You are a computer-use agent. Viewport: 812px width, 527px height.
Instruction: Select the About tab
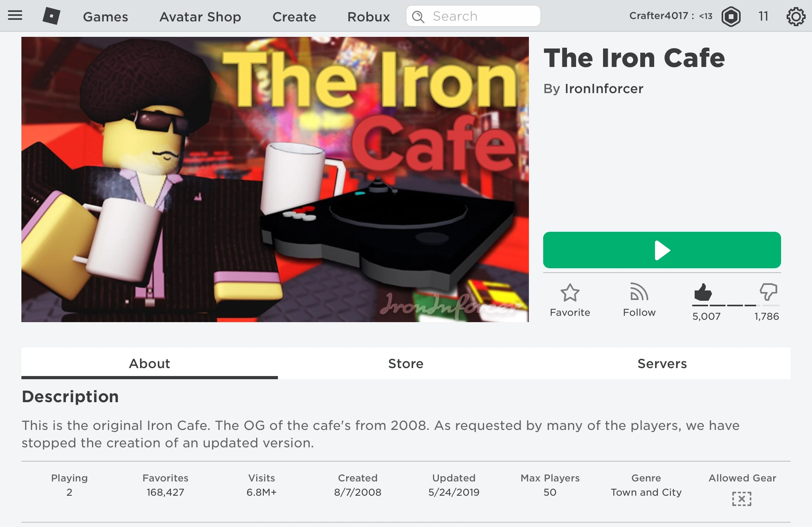149,363
